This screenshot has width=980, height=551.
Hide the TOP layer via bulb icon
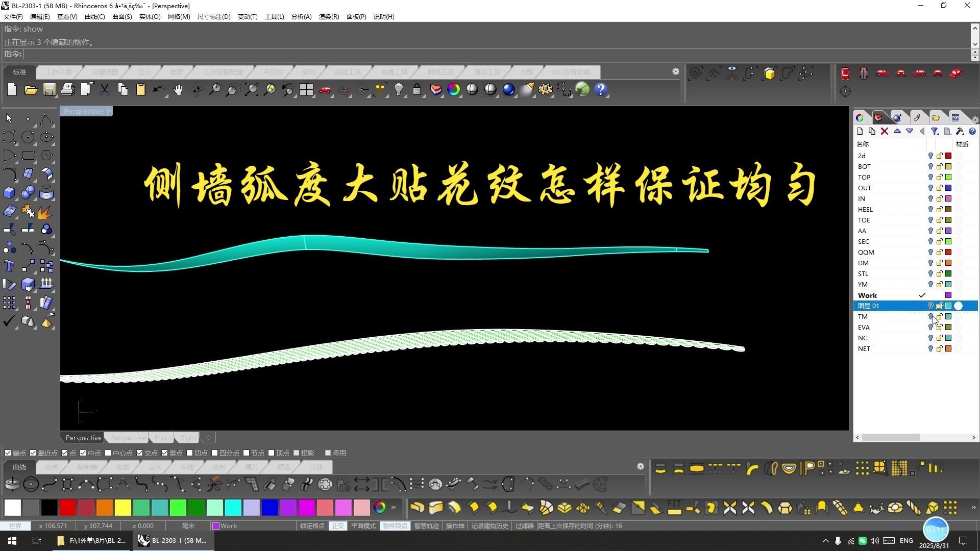(x=930, y=178)
